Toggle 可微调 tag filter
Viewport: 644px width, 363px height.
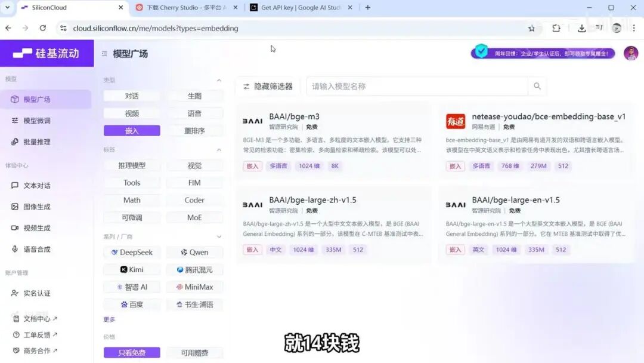coord(132,217)
